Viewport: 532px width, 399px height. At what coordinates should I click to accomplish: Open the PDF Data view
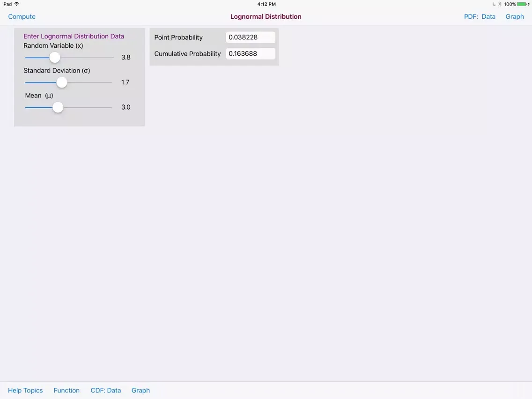pos(488,17)
